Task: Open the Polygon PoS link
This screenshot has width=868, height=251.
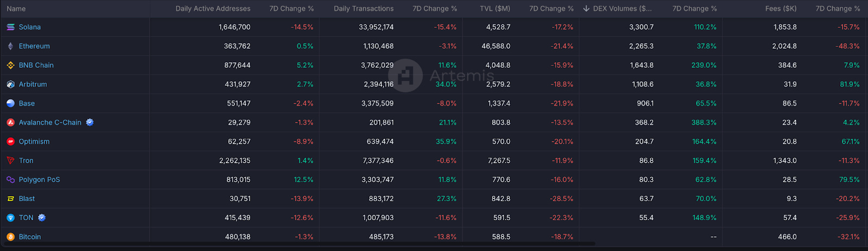Action: pyautogui.click(x=40, y=179)
